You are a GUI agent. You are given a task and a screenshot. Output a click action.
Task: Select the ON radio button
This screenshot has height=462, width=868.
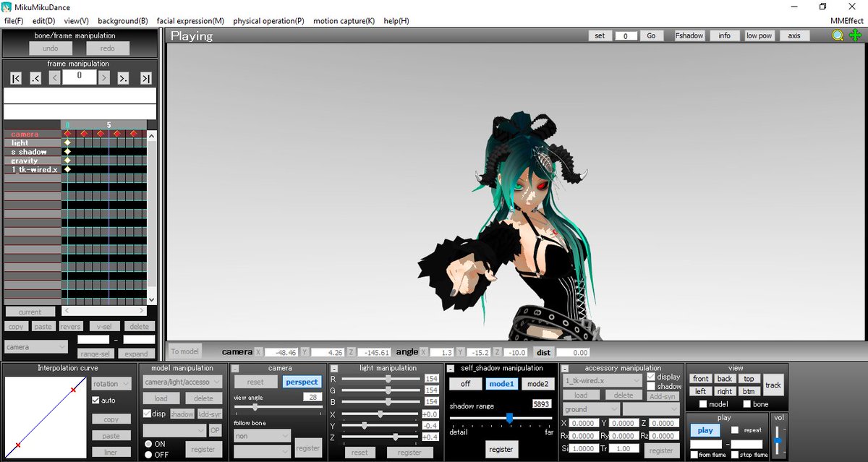(148, 443)
